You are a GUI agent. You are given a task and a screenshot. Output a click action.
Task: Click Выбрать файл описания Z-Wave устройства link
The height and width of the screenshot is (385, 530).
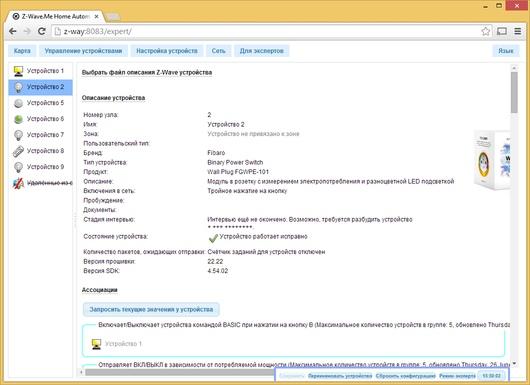[x=147, y=72]
